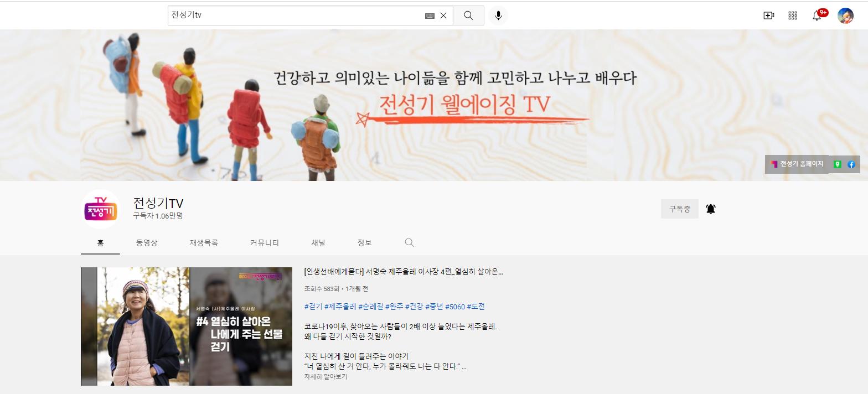868x394 pixels.
Task: Click the #걷기 hashtag
Action: (313, 307)
